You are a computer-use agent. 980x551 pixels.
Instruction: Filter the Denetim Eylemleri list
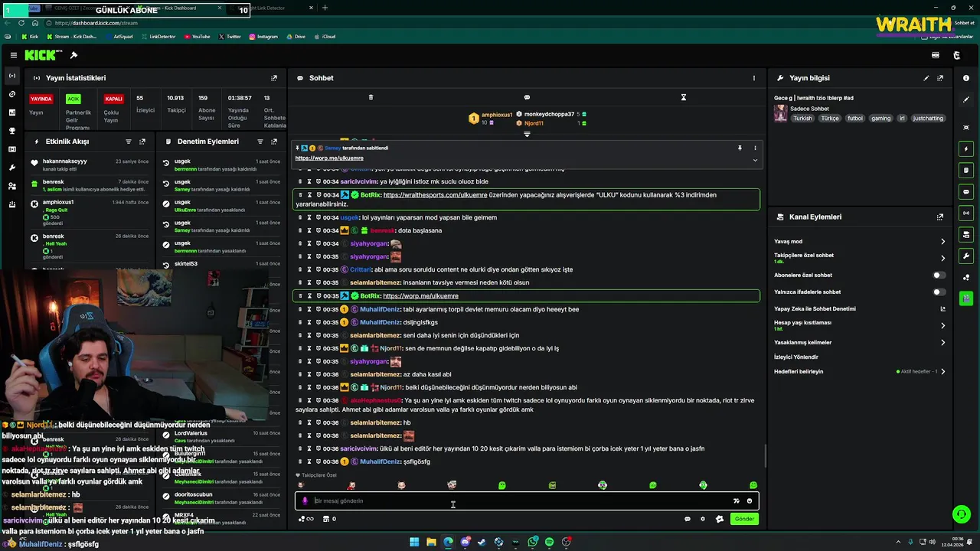[260, 142]
